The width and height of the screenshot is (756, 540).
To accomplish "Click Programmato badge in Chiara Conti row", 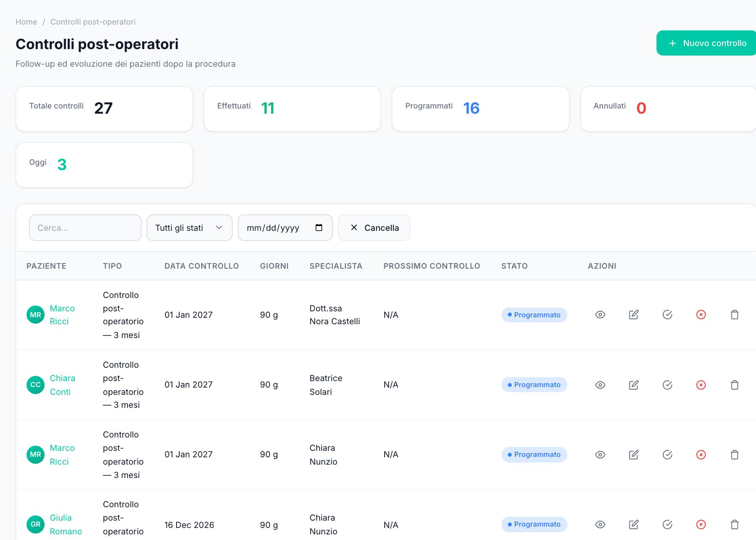I will click(534, 385).
